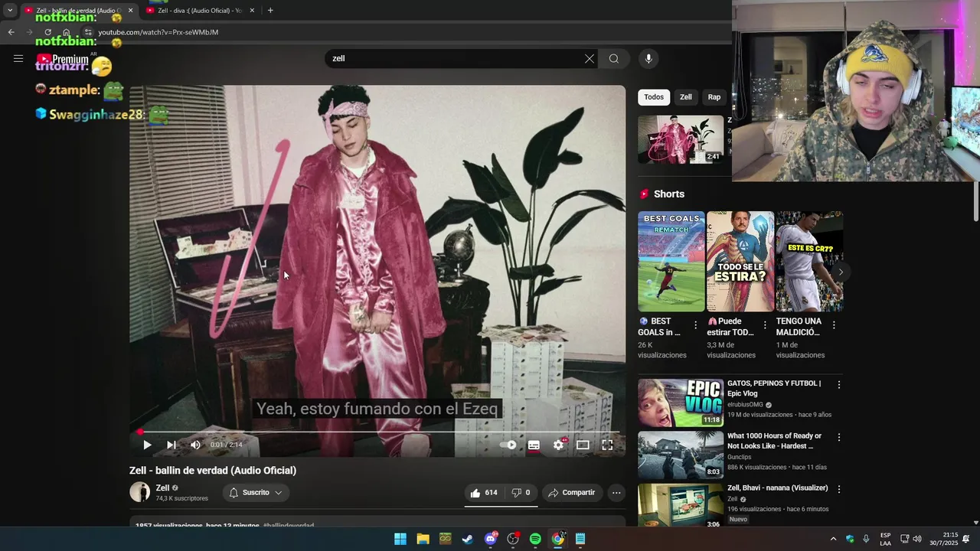Open browser home page icon
The height and width of the screenshot is (551, 980).
(67, 32)
